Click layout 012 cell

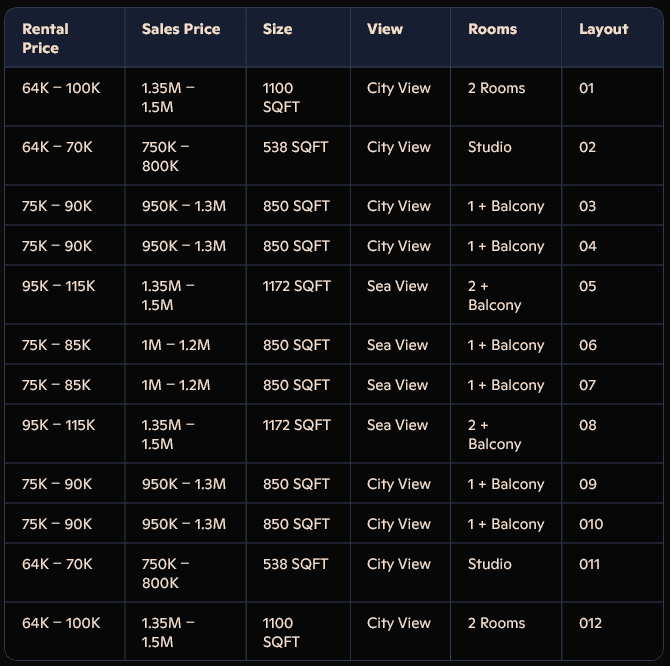coord(591,623)
